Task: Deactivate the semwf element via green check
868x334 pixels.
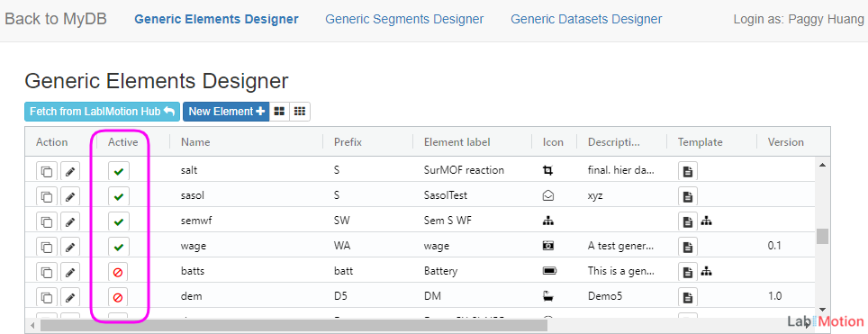Action: coord(119,221)
